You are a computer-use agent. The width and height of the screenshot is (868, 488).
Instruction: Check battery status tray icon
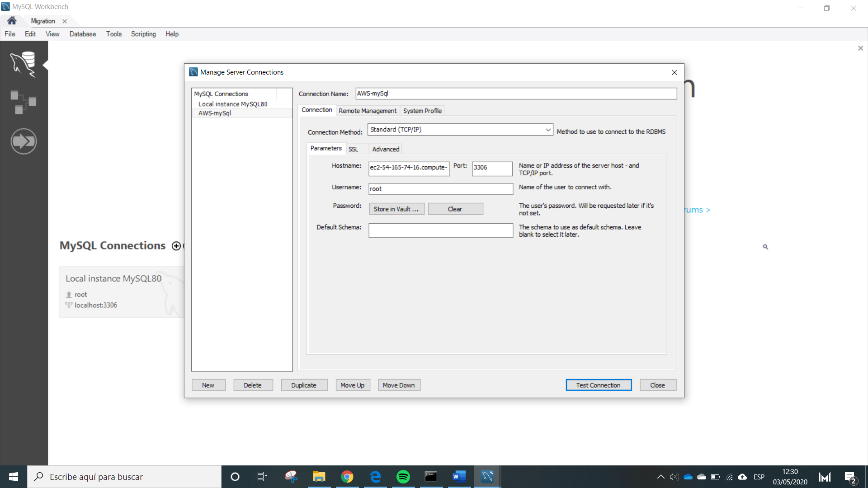pyautogui.click(x=715, y=477)
